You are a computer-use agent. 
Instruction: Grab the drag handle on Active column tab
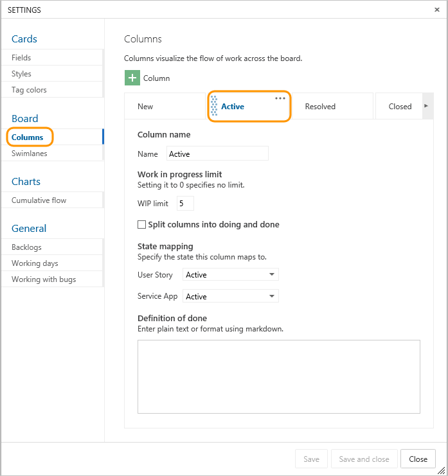coord(214,106)
